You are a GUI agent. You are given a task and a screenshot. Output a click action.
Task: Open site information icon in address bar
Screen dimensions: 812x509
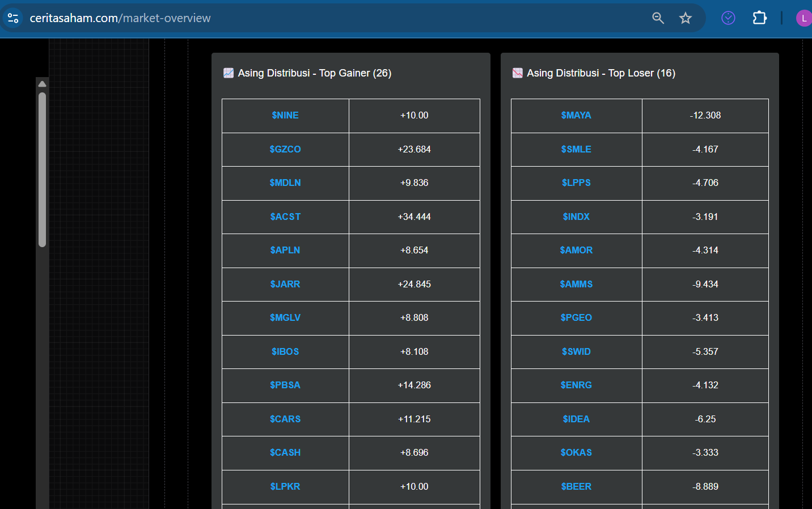(x=13, y=18)
